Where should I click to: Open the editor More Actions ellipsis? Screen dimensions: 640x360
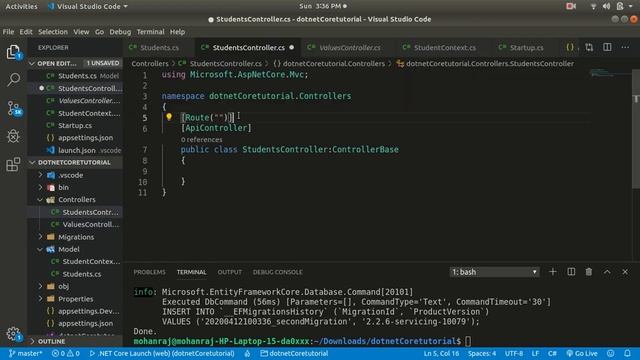(625, 47)
